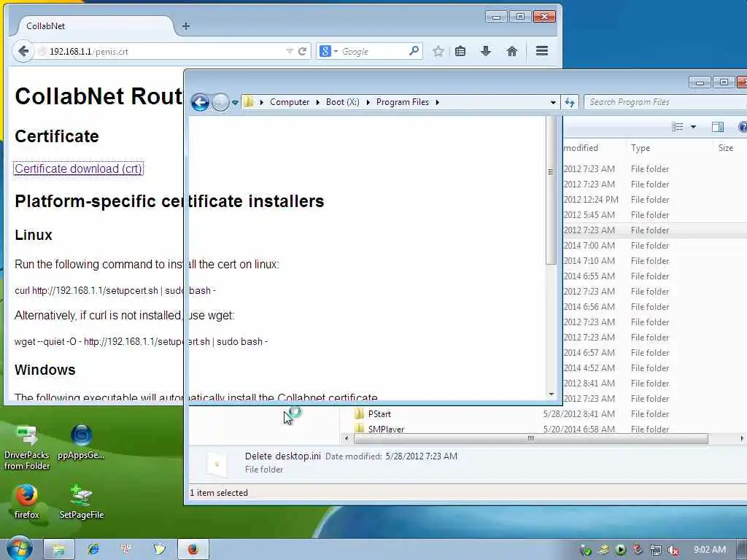The width and height of the screenshot is (747, 560).
Task: Open the Certificate download (crt) link
Action: [x=78, y=168]
